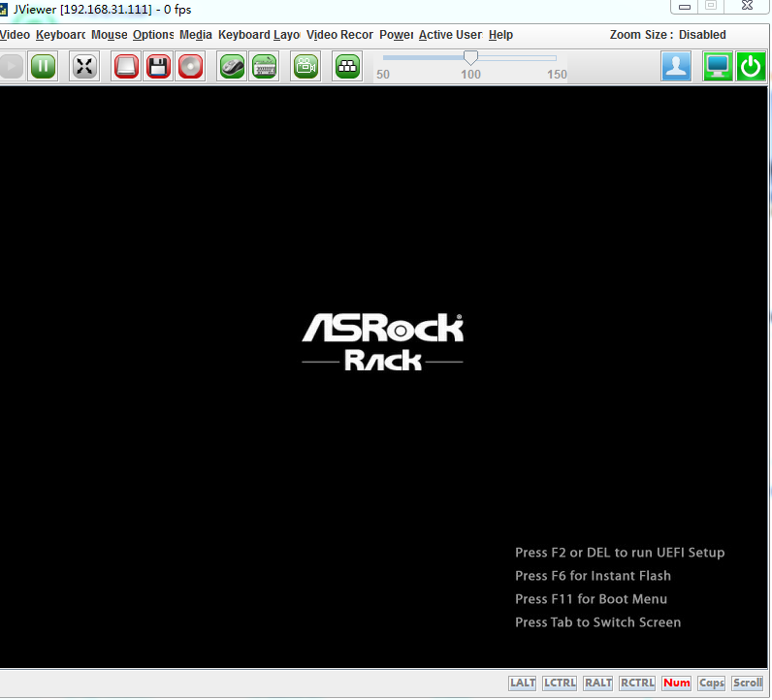This screenshot has width=772, height=700.
Task: Open the Options menu
Action: 153,35
